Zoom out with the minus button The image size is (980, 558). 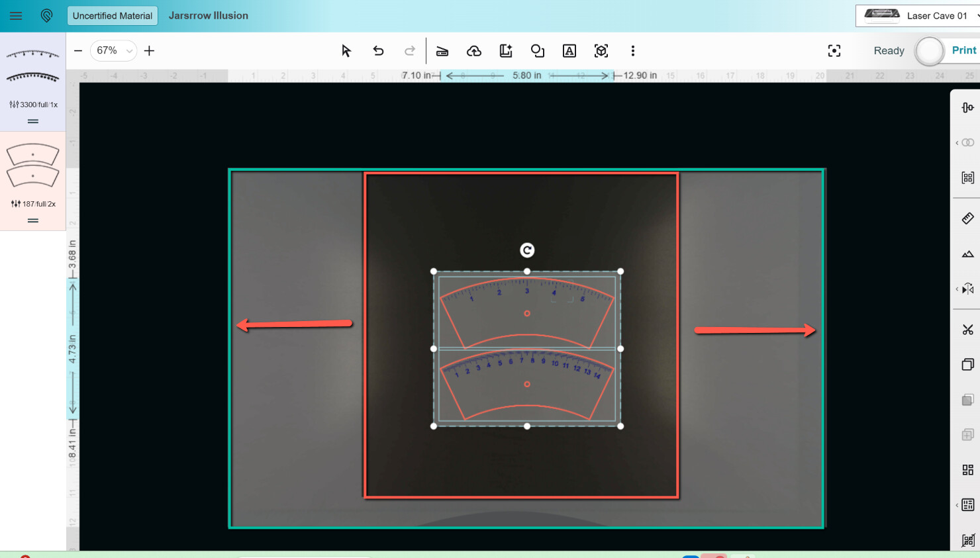point(78,51)
